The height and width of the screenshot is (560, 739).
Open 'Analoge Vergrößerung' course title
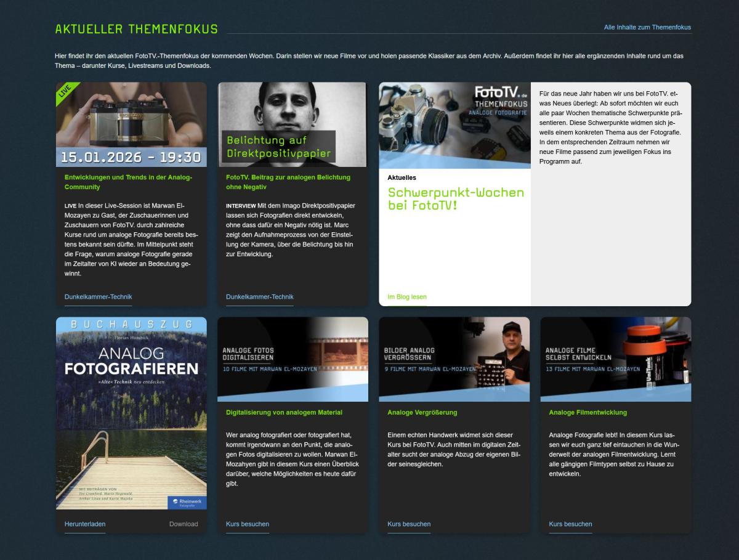pyautogui.click(x=422, y=412)
